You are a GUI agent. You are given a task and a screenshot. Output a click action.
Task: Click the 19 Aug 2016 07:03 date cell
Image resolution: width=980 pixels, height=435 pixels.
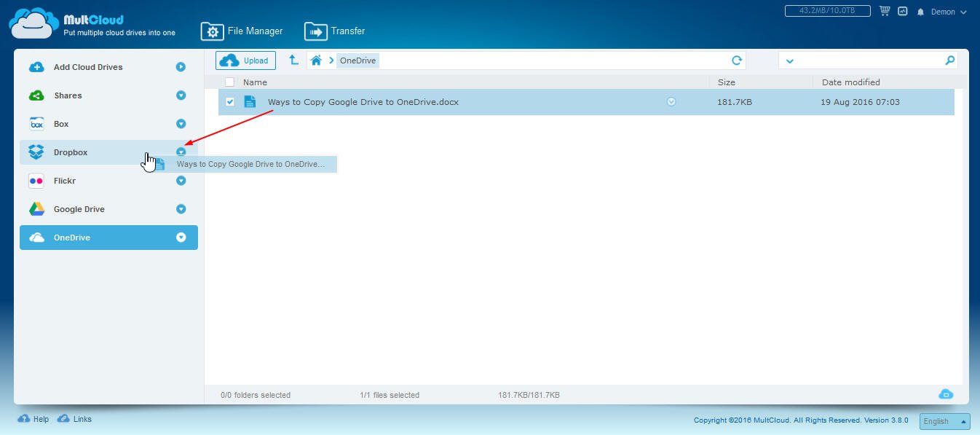pyautogui.click(x=860, y=102)
